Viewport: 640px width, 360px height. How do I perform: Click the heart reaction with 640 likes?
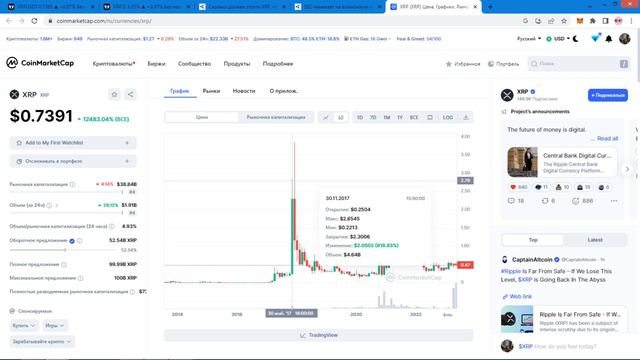point(518,187)
